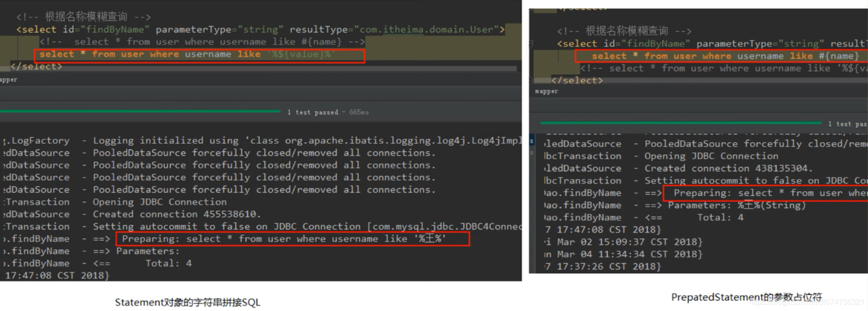This screenshot has width=868, height=311.
Task: Click the right panel's 根据名称模糊查询 comment line
Action: (624, 31)
